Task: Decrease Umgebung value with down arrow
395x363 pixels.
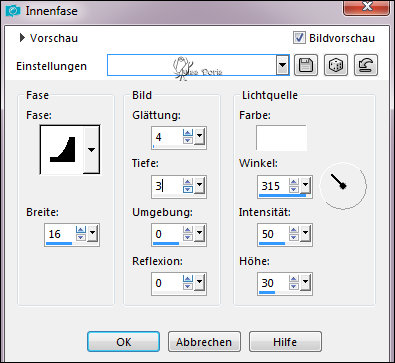Action: 188,237
